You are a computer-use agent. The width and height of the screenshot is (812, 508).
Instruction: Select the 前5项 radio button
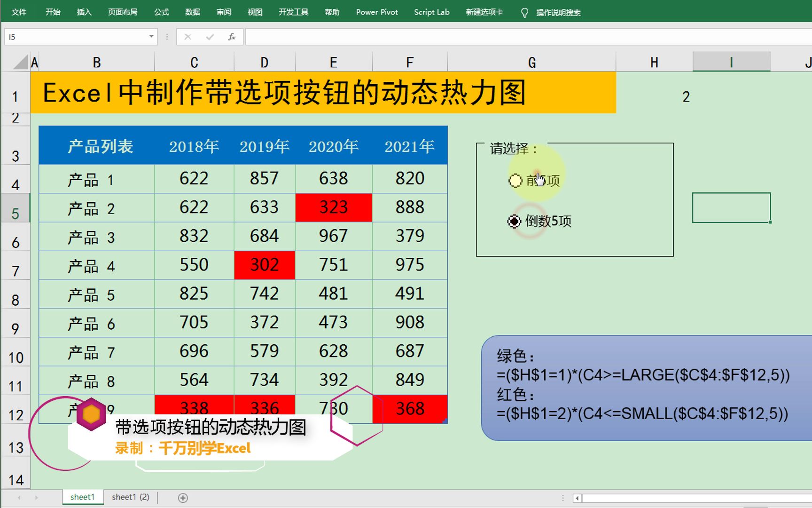(x=515, y=181)
